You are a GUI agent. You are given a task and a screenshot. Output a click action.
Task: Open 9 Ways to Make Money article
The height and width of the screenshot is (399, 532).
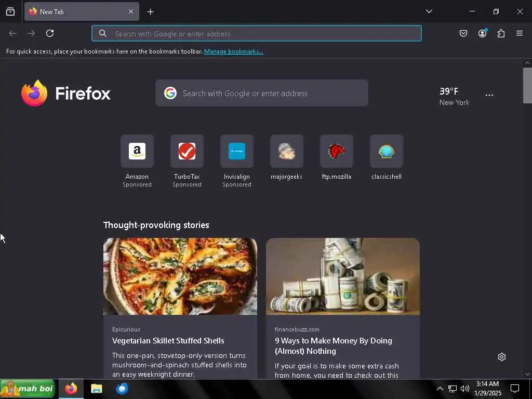click(333, 345)
